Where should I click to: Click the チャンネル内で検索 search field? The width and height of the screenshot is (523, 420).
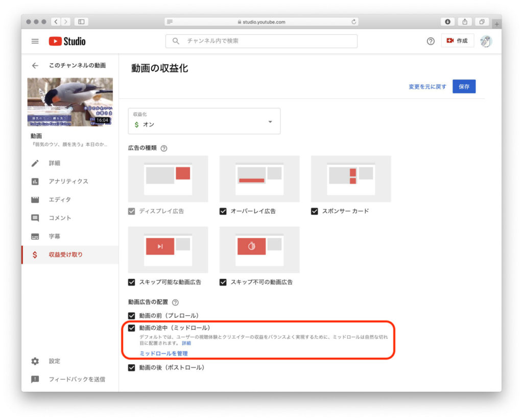pos(261,41)
